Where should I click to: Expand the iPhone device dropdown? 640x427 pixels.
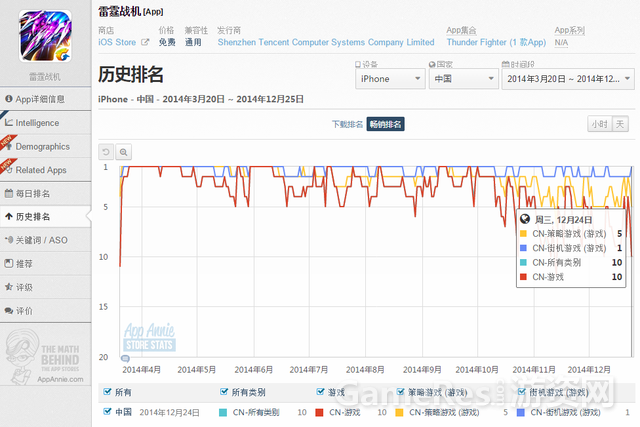(390, 79)
